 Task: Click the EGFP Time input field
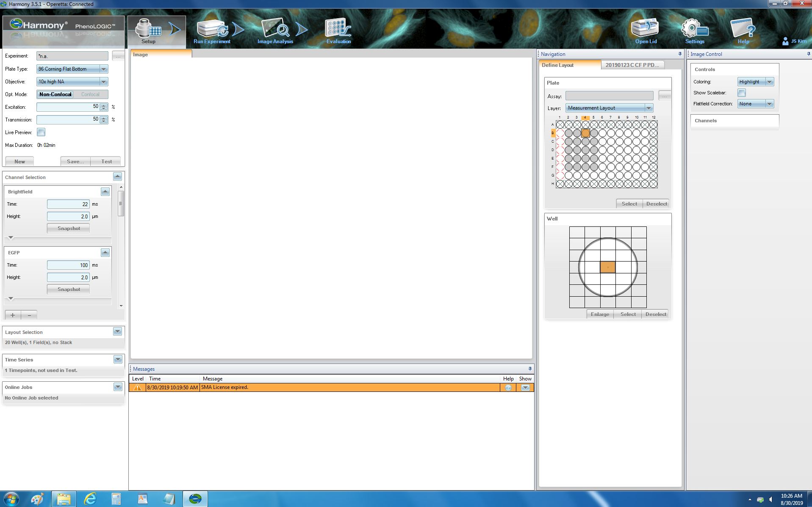[68, 265]
